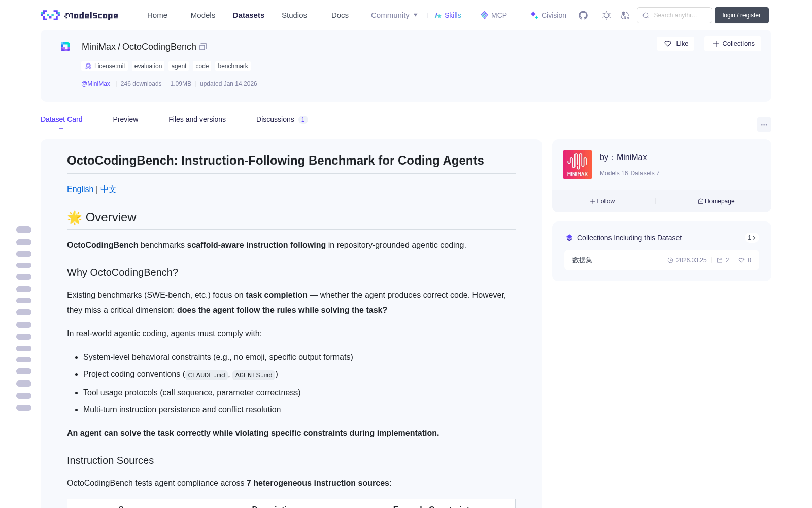This screenshot has height=508, width=812.
Task: Click the Collections layers icon
Action: click(569, 238)
